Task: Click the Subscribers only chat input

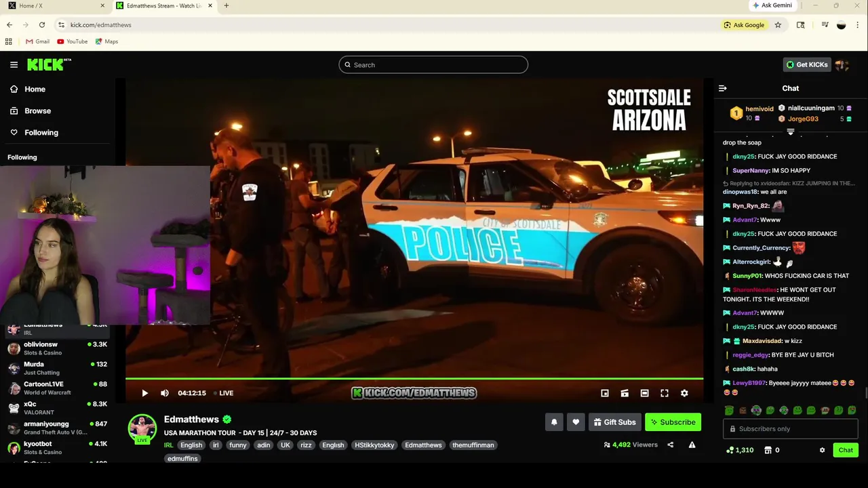Action: 791,429
